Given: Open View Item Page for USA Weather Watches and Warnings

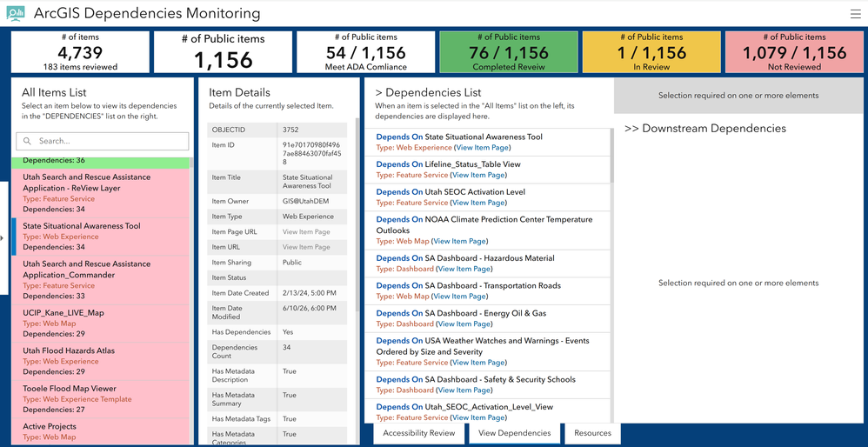Looking at the screenshot, I should [x=478, y=363].
